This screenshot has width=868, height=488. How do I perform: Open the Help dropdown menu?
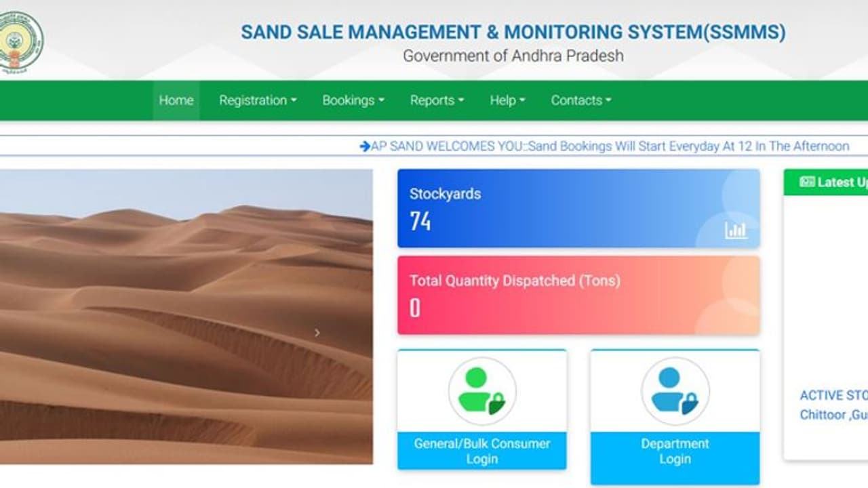click(x=507, y=100)
